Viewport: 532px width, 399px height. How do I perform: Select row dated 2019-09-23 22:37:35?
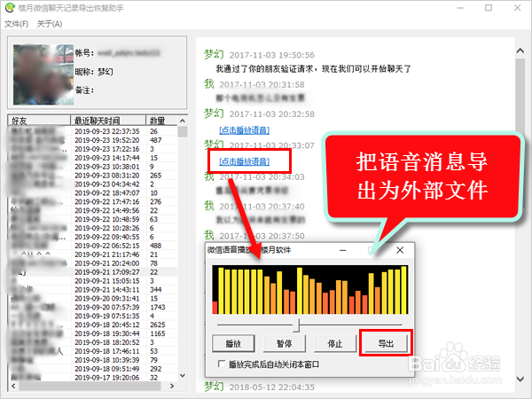click(92, 131)
